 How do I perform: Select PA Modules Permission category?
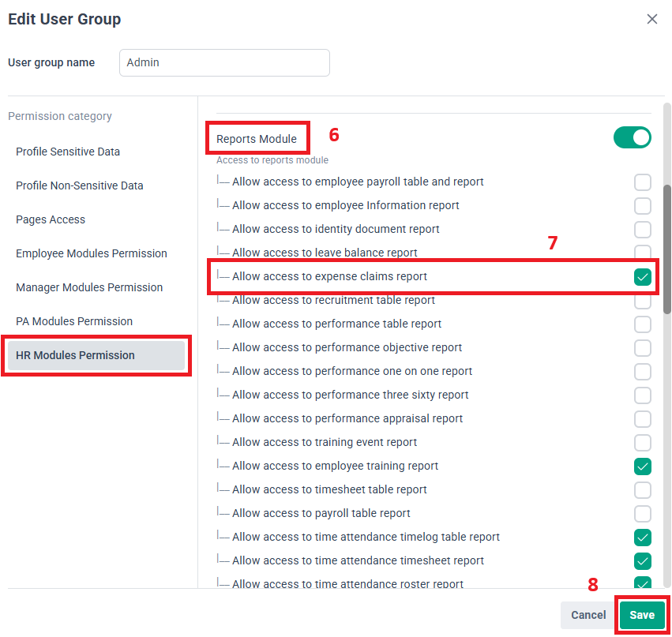coord(74,321)
